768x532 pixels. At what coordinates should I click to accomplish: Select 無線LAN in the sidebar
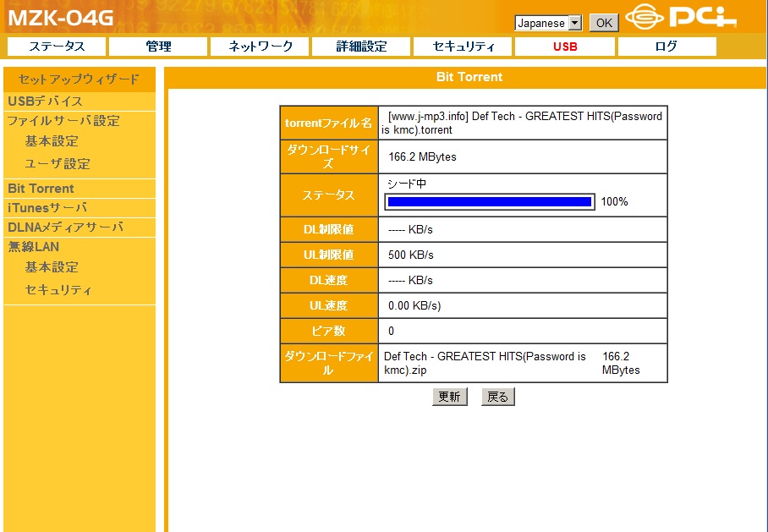[x=33, y=247]
